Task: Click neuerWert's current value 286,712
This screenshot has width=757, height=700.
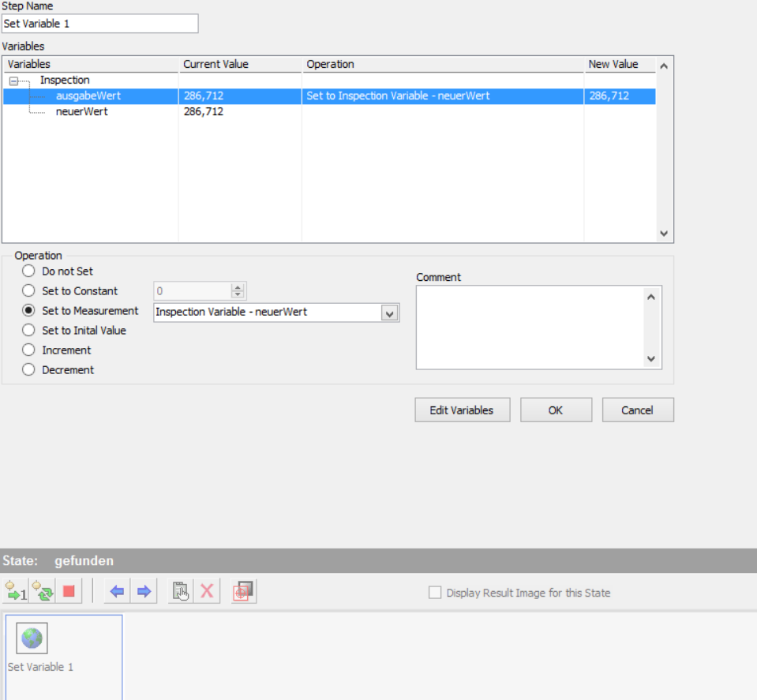Action: tap(203, 111)
